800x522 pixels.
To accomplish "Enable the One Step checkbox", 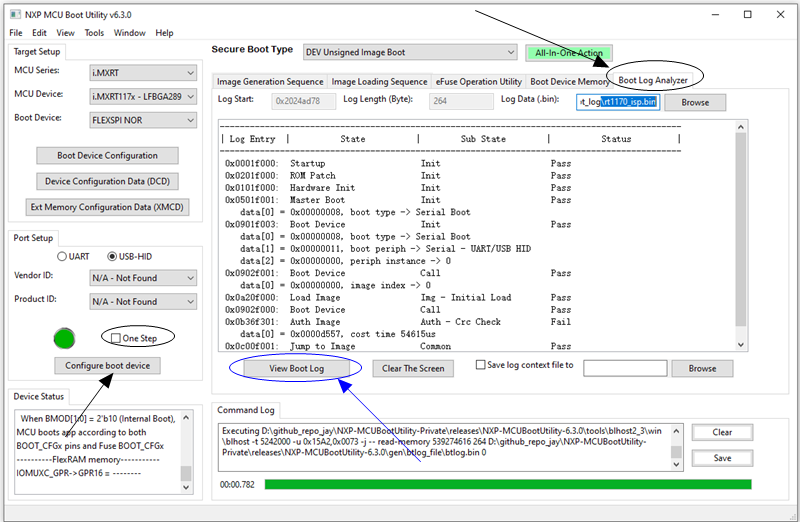I will [x=118, y=338].
